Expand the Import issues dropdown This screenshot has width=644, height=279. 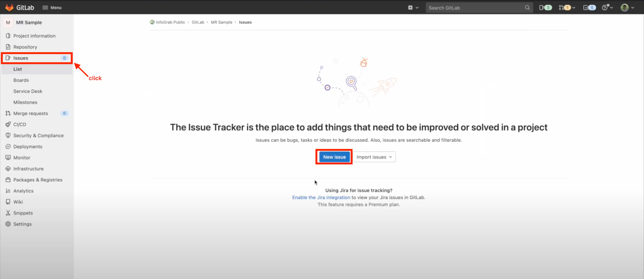click(x=374, y=157)
